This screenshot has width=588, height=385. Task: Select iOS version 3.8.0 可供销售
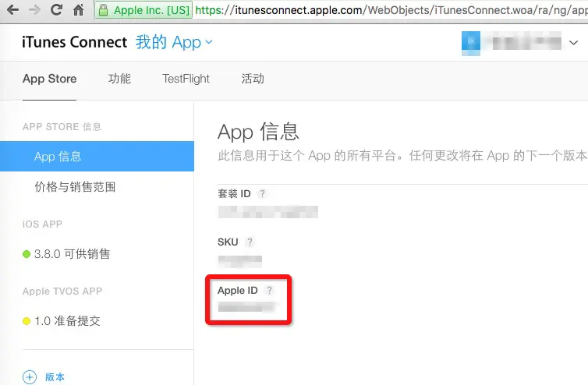coord(72,254)
